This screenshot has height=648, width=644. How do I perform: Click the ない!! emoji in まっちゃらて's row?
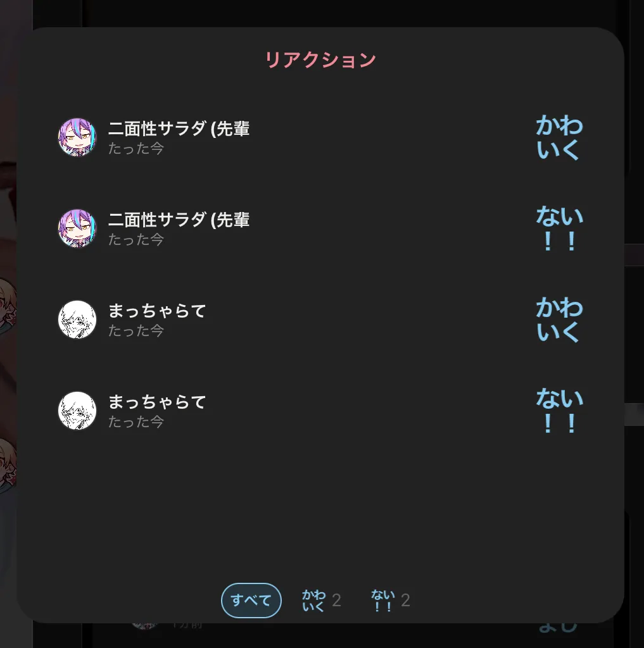pos(559,411)
